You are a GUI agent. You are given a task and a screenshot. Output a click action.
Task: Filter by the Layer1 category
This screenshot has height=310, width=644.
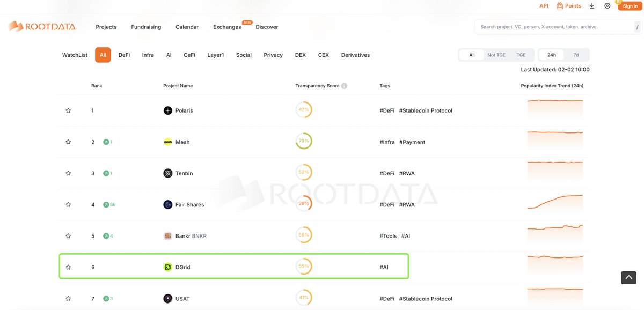coord(216,55)
